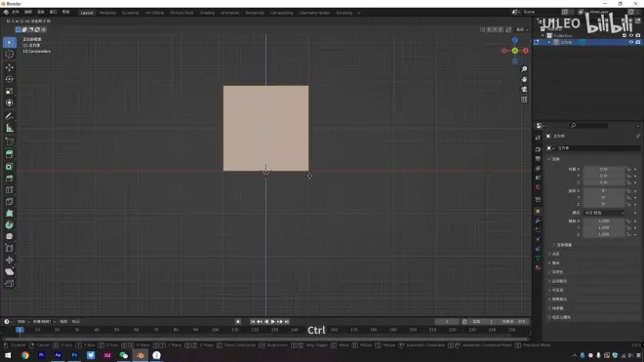Viewport: 644px width, 362px height.
Task: Activate the Rotate tool
Action: (9, 79)
